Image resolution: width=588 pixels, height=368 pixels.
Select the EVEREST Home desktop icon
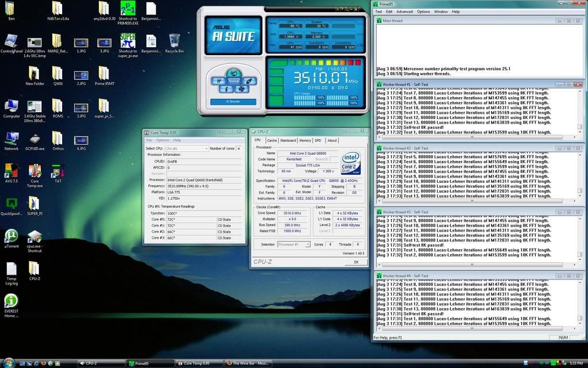(11, 306)
